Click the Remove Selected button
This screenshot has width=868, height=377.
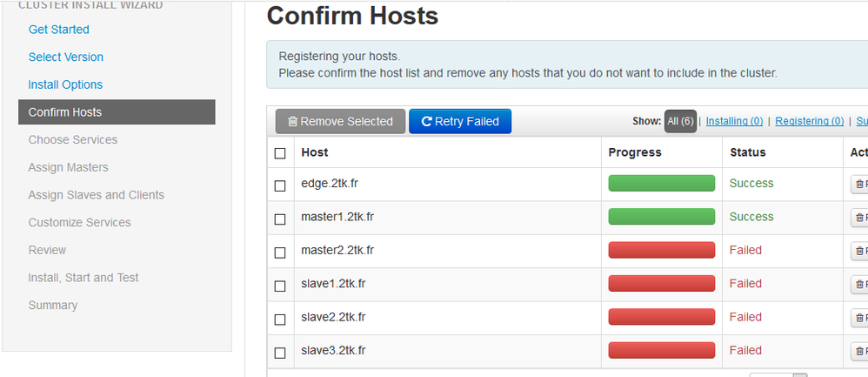pyautogui.click(x=340, y=122)
